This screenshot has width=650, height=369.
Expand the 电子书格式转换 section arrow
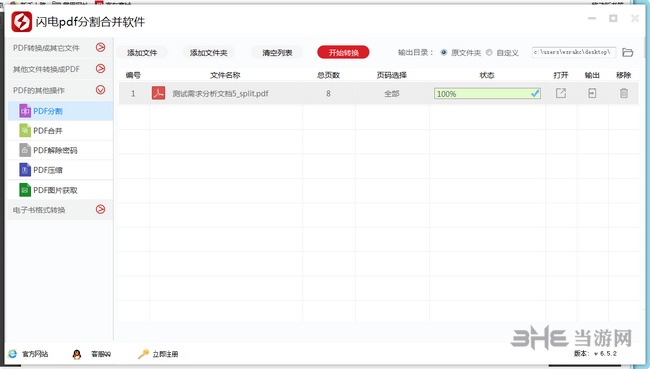[x=100, y=209]
